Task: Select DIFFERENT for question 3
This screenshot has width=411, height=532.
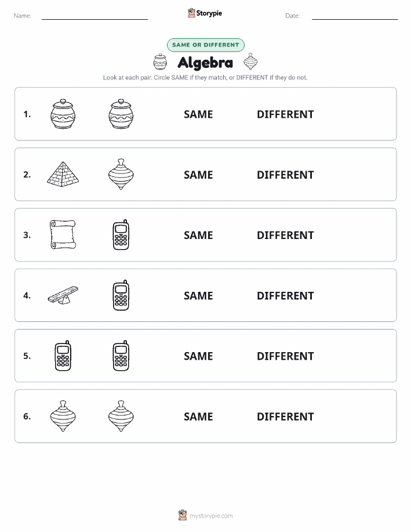Action: coord(285,235)
